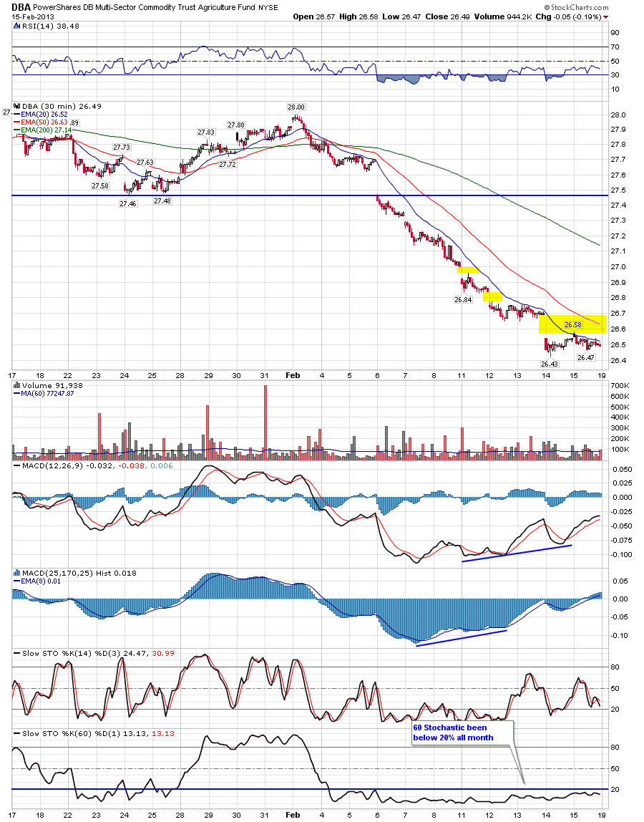Click the candlestick icon before DBA (30 min) legend

click(16, 106)
